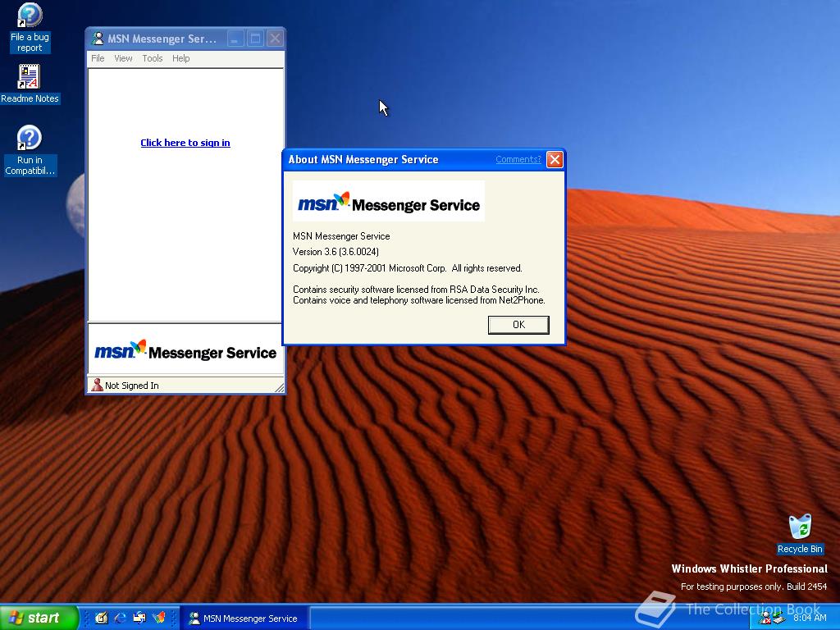Click the Start button

tap(39, 618)
